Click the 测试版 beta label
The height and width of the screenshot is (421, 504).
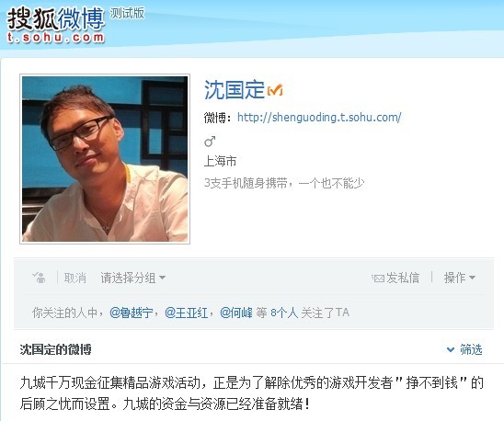point(127,13)
